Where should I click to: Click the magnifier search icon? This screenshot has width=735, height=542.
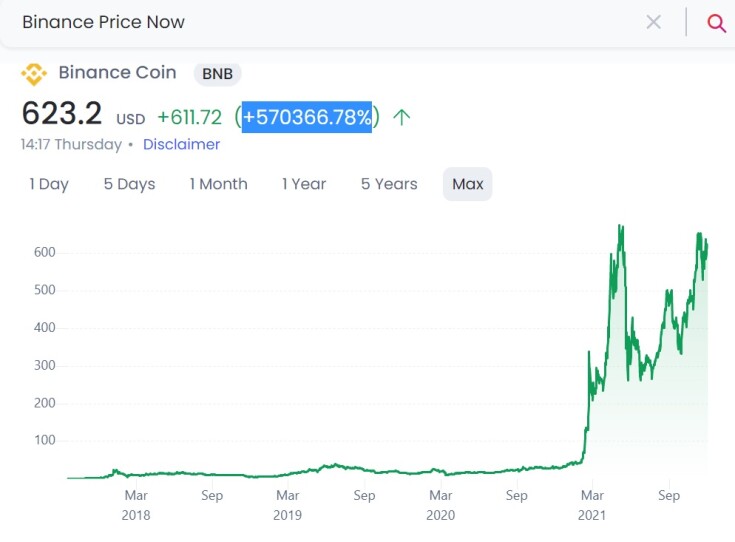716,22
